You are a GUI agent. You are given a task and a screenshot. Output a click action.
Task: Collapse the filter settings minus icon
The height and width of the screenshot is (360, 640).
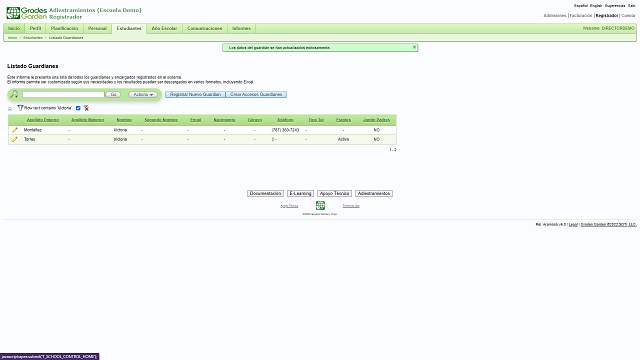point(10,109)
